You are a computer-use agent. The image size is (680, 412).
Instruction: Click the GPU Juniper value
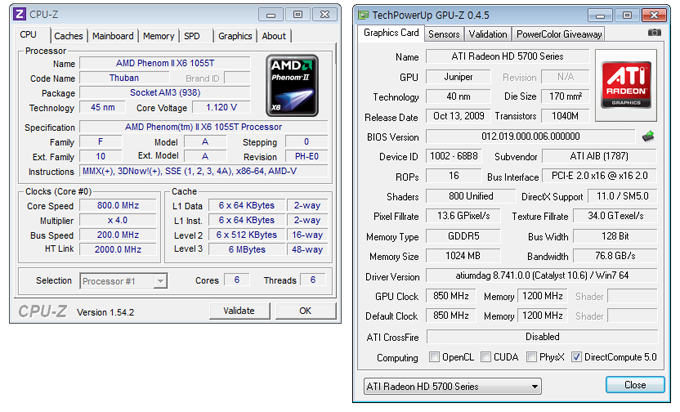coord(458,77)
